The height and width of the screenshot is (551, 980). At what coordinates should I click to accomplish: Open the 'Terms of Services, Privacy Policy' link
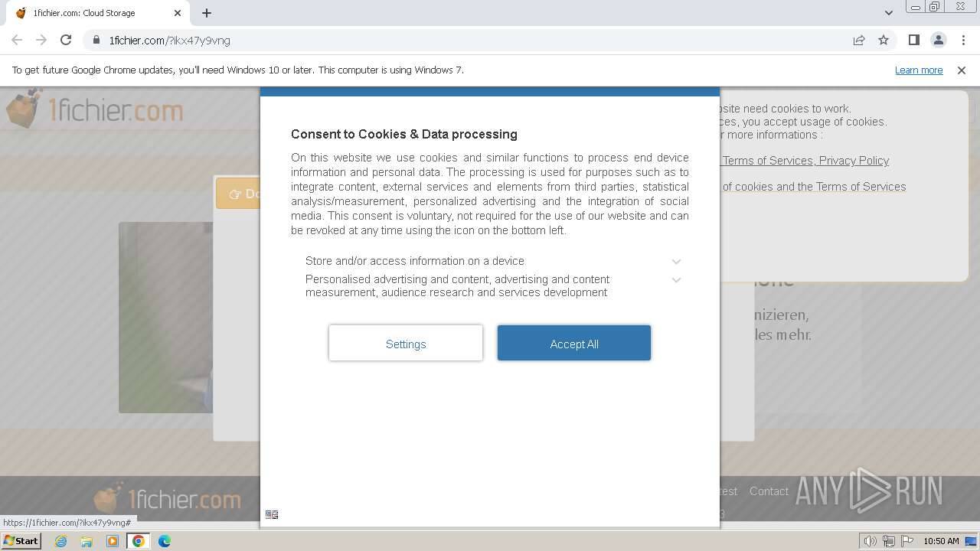pyautogui.click(x=805, y=160)
